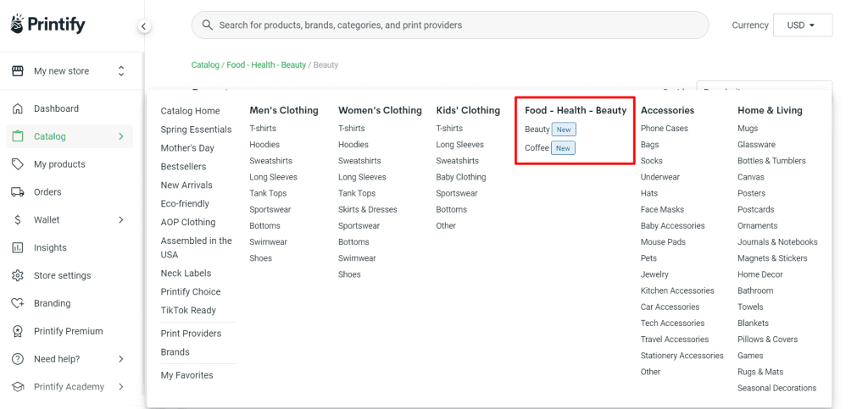Go to Catalog in the breadcrumb

click(x=205, y=64)
